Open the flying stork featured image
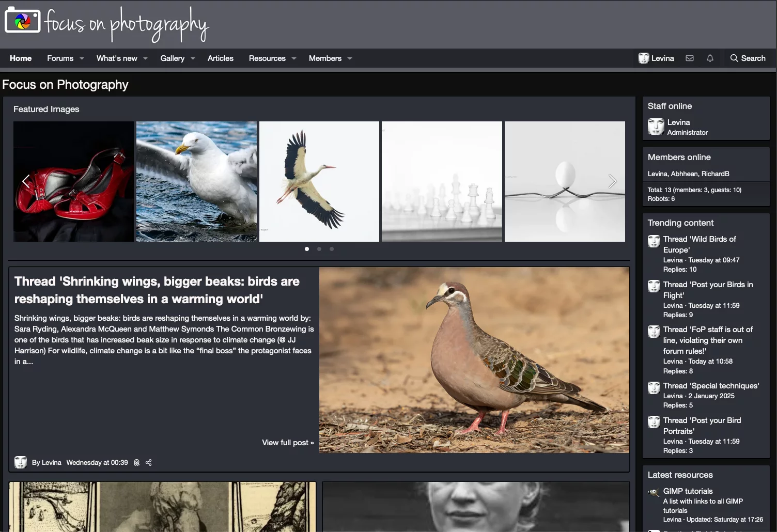Viewport: 777px width, 532px height. pyautogui.click(x=319, y=181)
